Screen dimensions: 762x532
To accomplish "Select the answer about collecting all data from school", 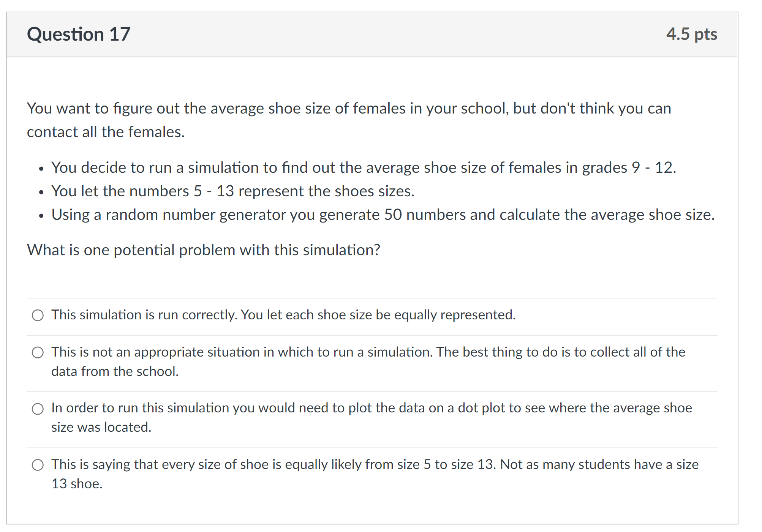I will click(x=38, y=352).
